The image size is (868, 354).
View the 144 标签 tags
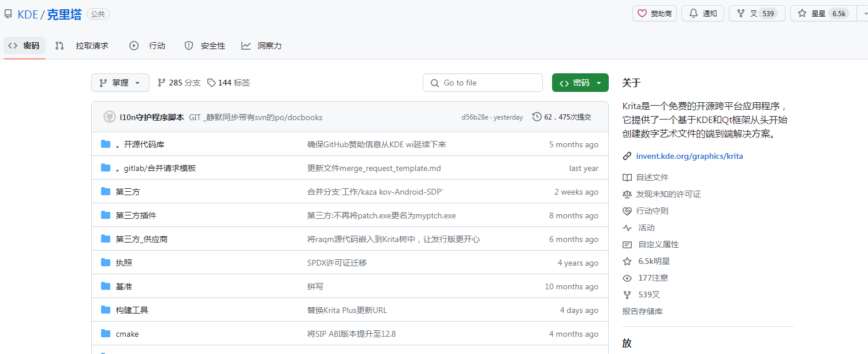(x=229, y=83)
